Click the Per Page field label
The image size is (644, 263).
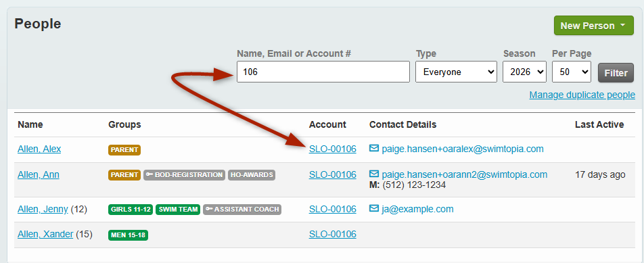tap(572, 53)
